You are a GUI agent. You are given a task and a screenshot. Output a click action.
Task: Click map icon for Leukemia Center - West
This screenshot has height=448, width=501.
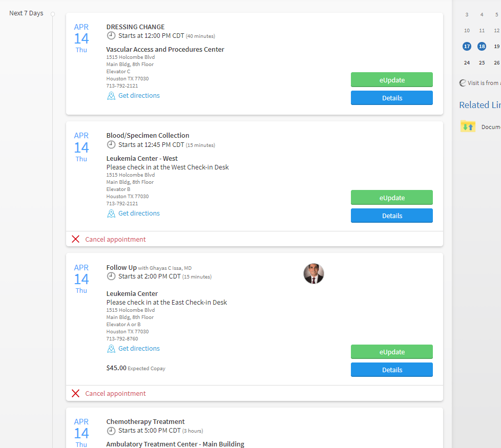pos(111,214)
